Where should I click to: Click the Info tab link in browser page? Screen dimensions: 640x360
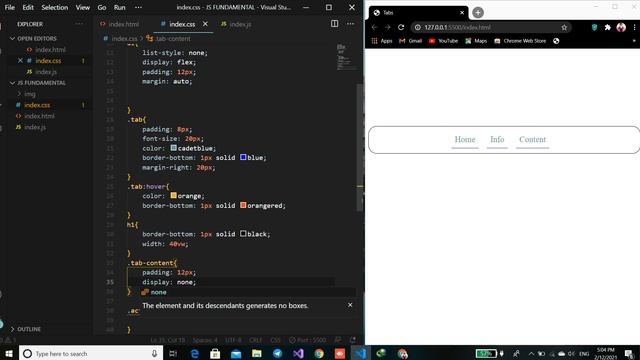pyautogui.click(x=497, y=140)
